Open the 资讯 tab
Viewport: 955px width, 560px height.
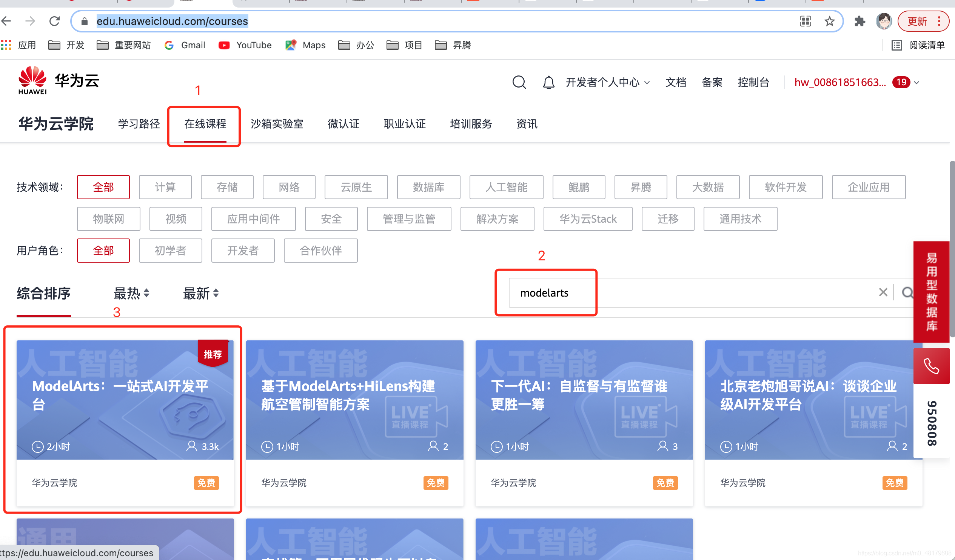click(x=527, y=124)
